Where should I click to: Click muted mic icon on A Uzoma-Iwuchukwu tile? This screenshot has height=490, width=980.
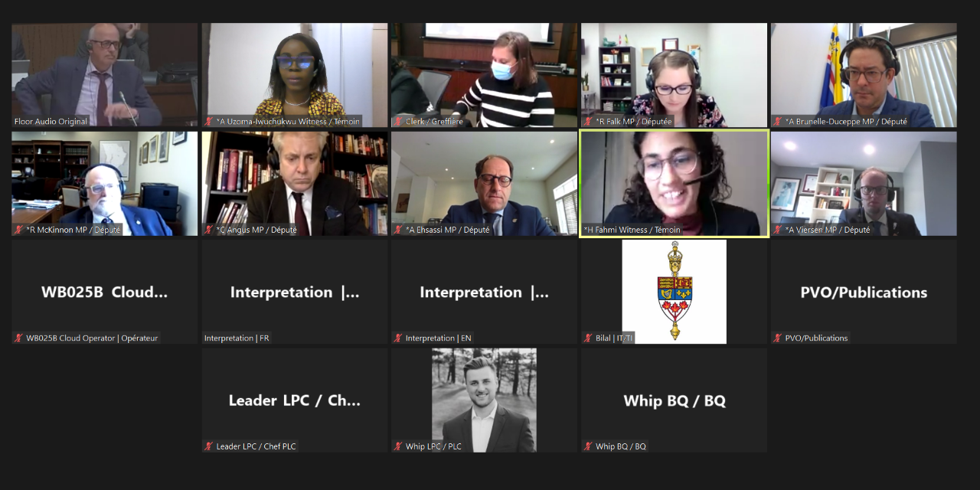[209, 122]
